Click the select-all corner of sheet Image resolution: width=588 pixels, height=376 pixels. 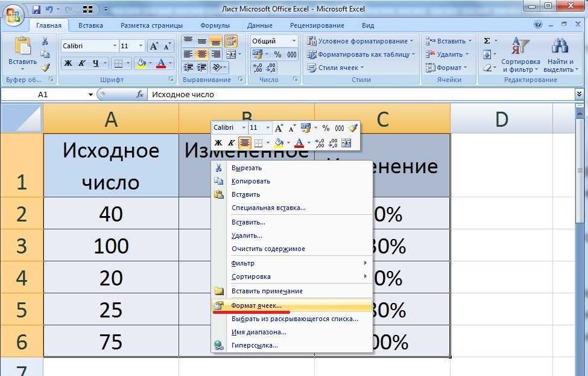pyautogui.click(x=22, y=118)
